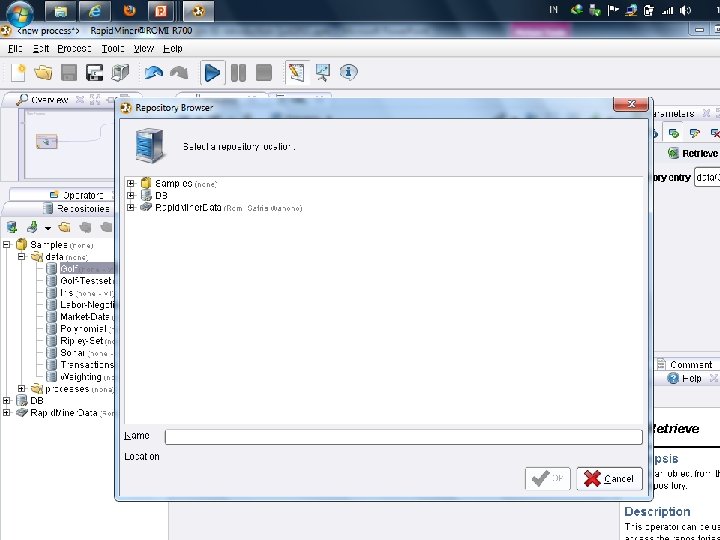Viewport: 720px width, 540px height.
Task: Select the Ripley-Set dataset
Action: point(80,341)
